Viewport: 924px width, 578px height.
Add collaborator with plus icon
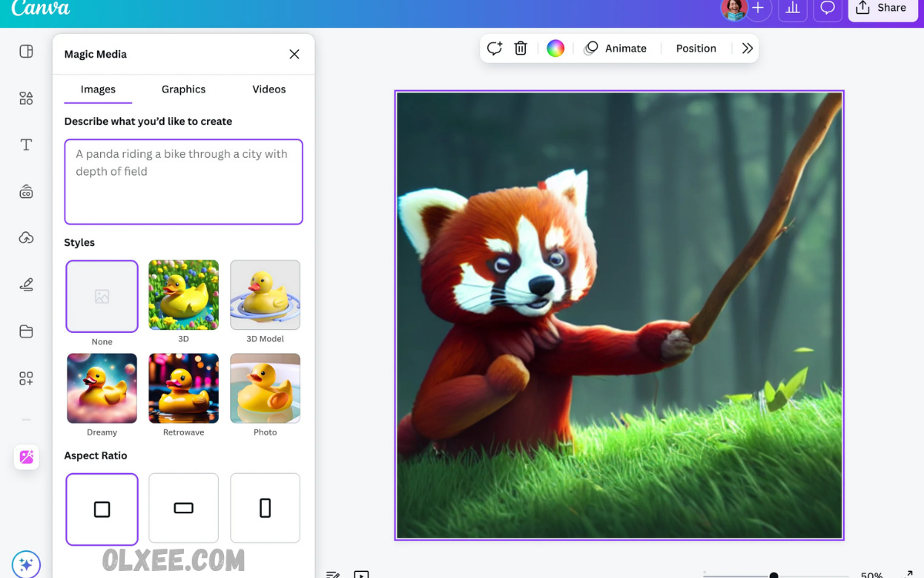coord(758,8)
